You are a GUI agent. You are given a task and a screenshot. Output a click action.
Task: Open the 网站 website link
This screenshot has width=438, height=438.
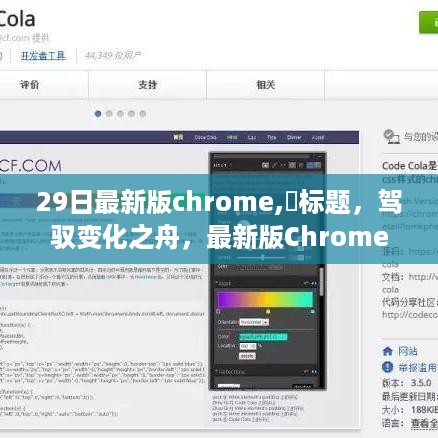coord(407,351)
